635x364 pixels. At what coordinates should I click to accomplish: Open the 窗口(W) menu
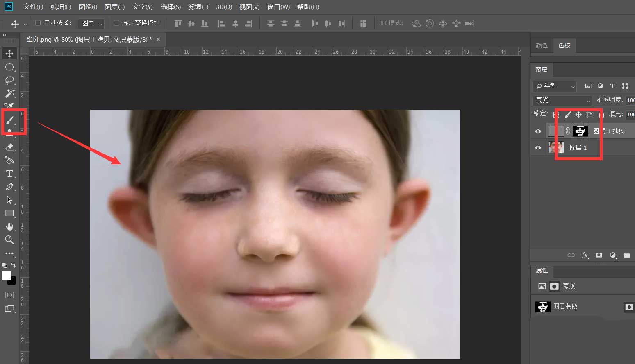278,7
